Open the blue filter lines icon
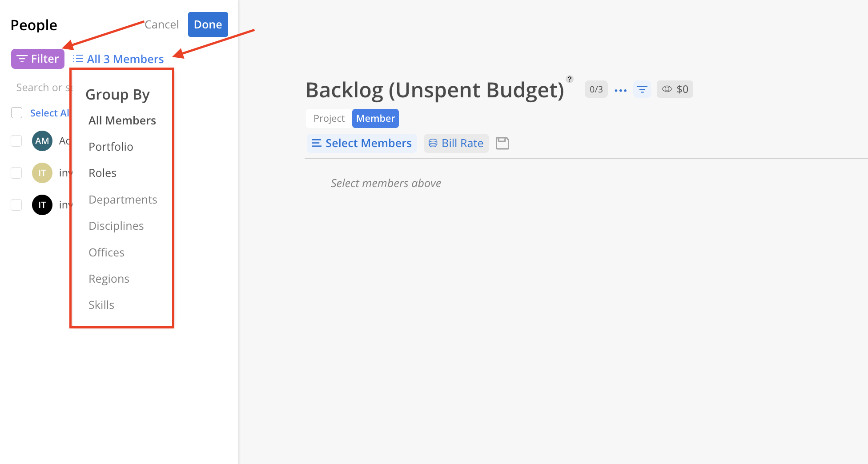Screen dimensions: 868x464 pos(642,89)
